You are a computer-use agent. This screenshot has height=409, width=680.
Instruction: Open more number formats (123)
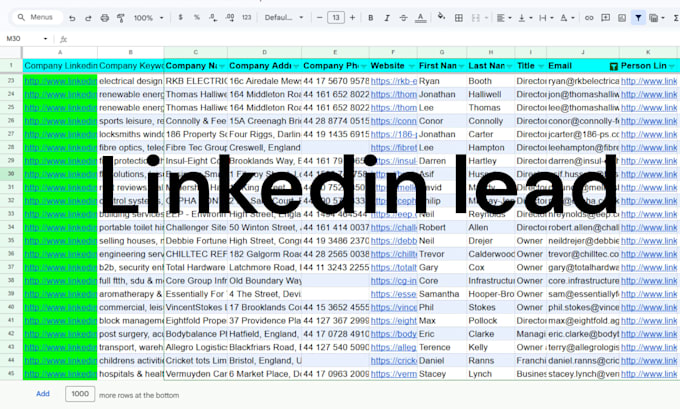click(246, 17)
